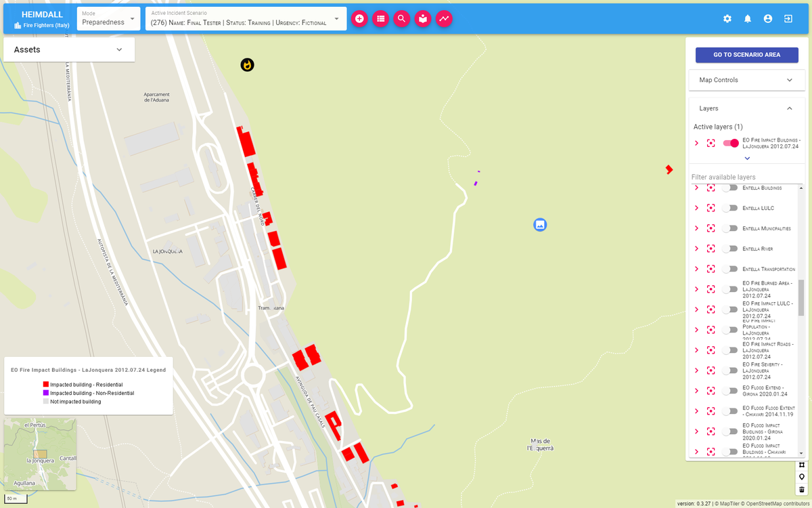812x508 pixels.
Task: Zoom to EO Fire Impact LULC layer extent
Action: coord(710,310)
